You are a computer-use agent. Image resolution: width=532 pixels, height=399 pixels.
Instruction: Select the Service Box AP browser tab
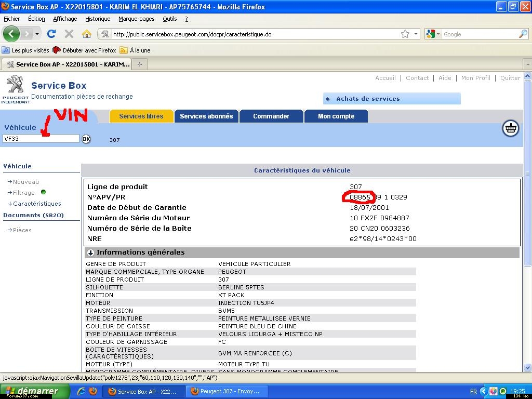pos(66,64)
